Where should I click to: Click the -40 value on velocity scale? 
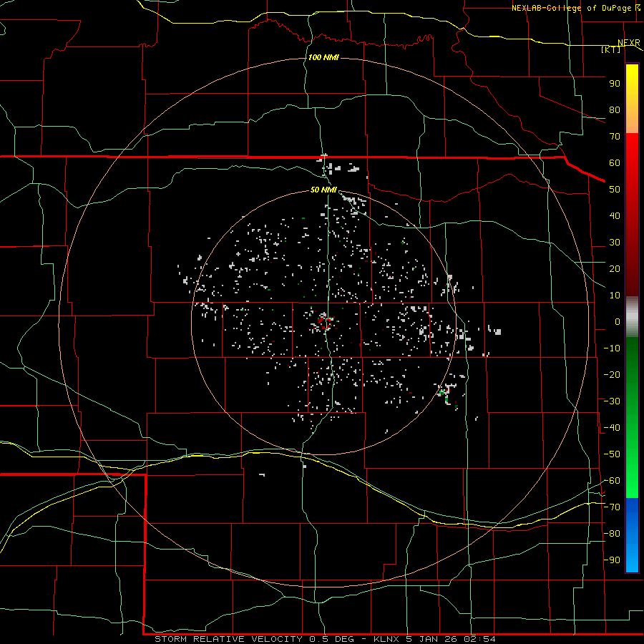point(612,428)
